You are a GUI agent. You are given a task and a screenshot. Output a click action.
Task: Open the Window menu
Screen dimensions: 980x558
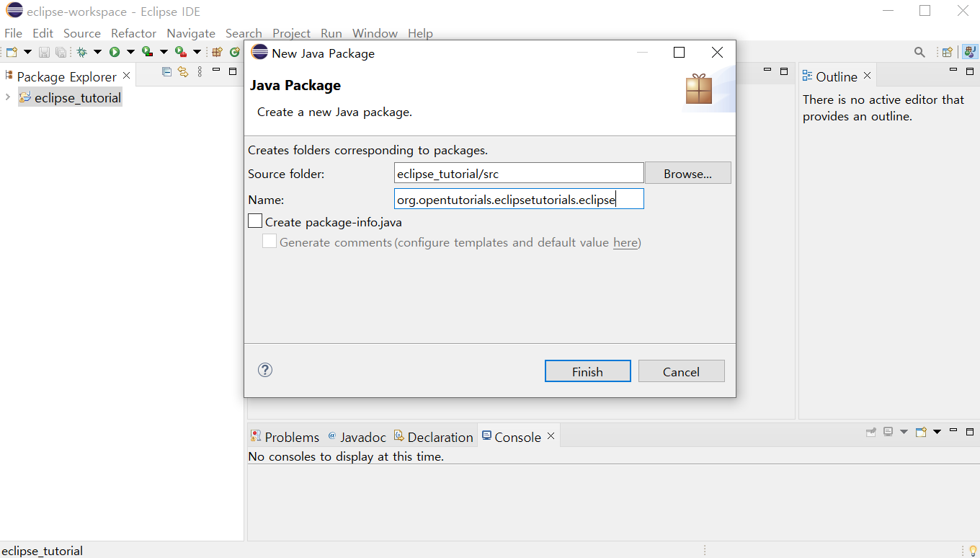point(375,33)
